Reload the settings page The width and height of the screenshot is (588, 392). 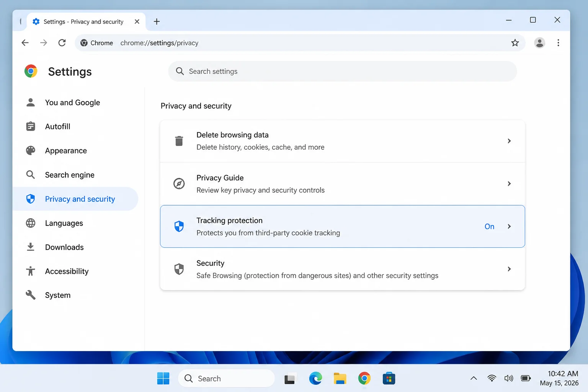tap(62, 43)
